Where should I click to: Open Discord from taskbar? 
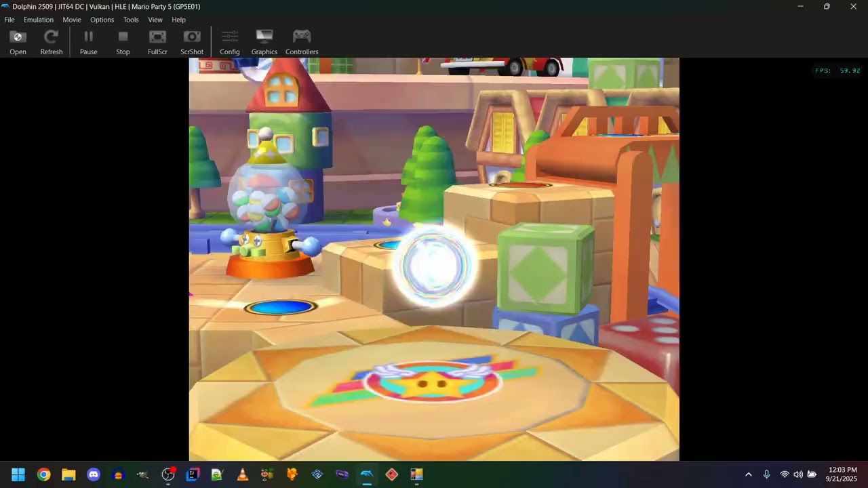click(x=94, y=474)
